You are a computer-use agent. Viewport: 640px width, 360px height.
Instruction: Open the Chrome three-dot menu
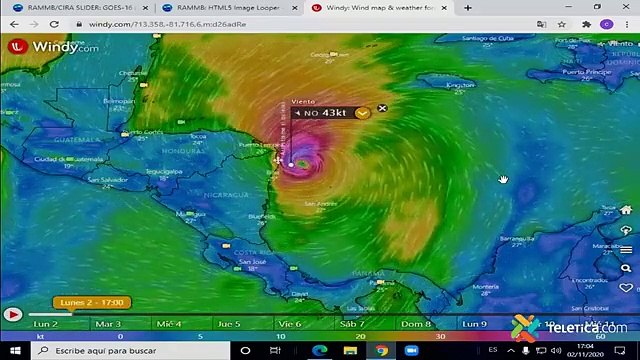coord(627,24)
